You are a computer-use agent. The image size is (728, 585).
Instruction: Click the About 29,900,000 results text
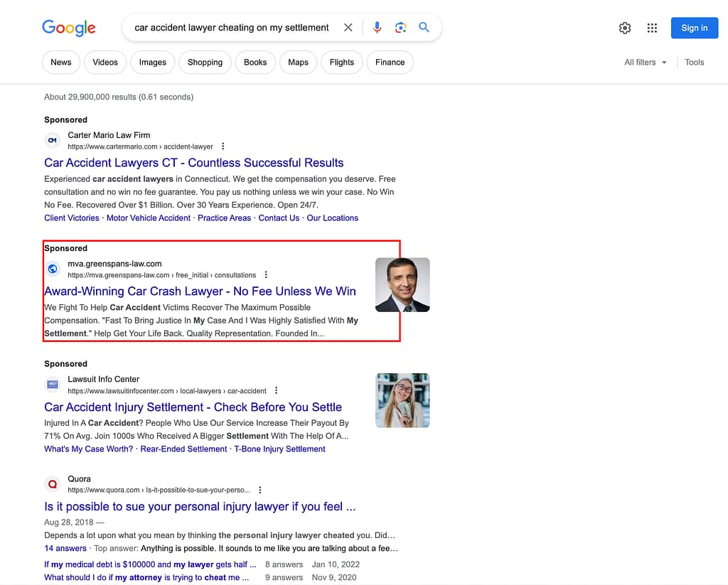[x=119, y=97]
